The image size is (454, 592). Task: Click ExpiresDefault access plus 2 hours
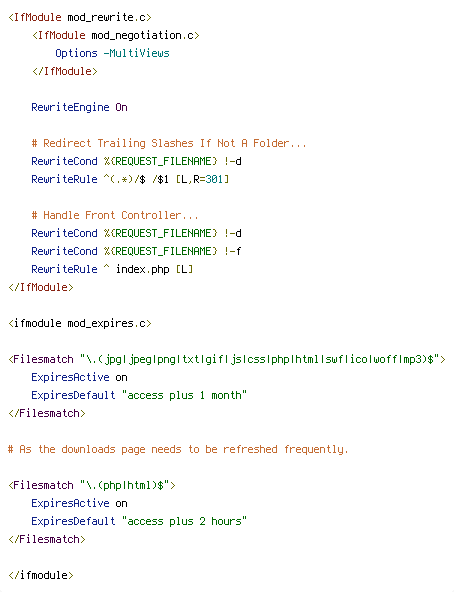[x=139, y=521]
